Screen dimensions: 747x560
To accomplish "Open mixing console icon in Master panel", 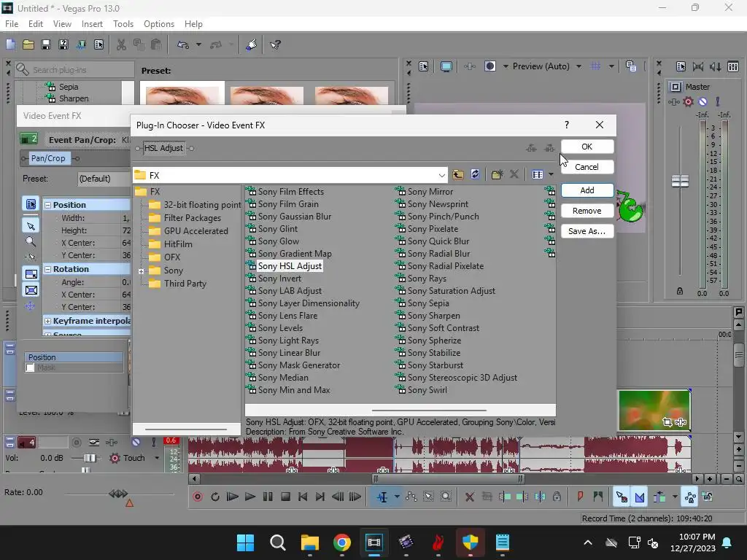I will point(733,66).
